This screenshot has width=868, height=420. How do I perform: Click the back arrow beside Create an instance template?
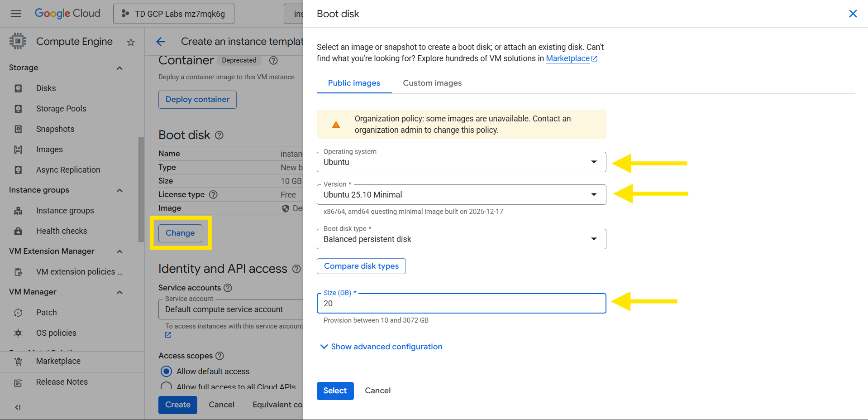(161, 42)
